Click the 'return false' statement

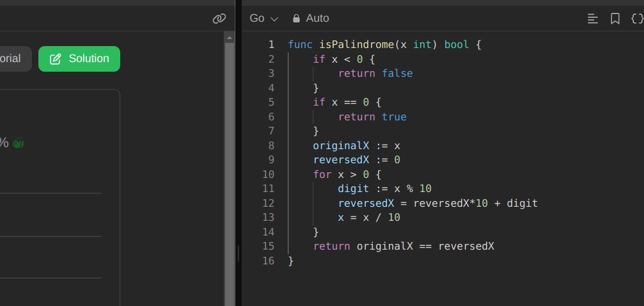point(375,73)
